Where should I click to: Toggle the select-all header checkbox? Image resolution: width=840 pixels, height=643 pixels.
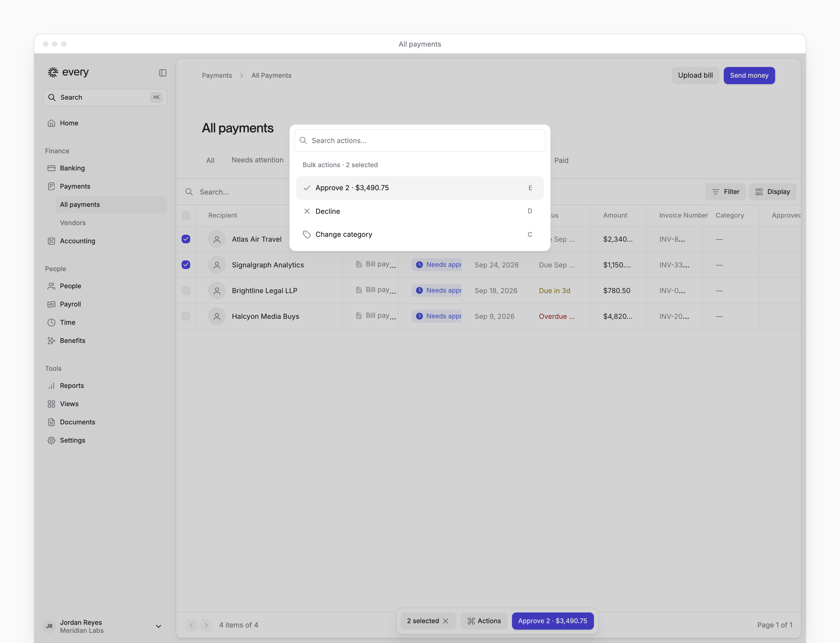tap(186, 215)
